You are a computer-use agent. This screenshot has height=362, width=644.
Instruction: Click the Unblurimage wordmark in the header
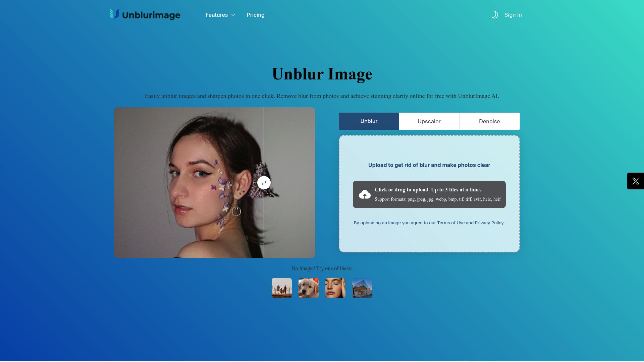(151, 15)
